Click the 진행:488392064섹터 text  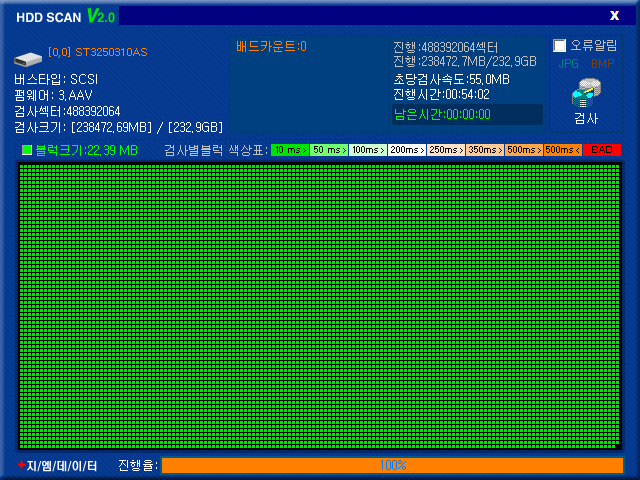click(445, 47)
